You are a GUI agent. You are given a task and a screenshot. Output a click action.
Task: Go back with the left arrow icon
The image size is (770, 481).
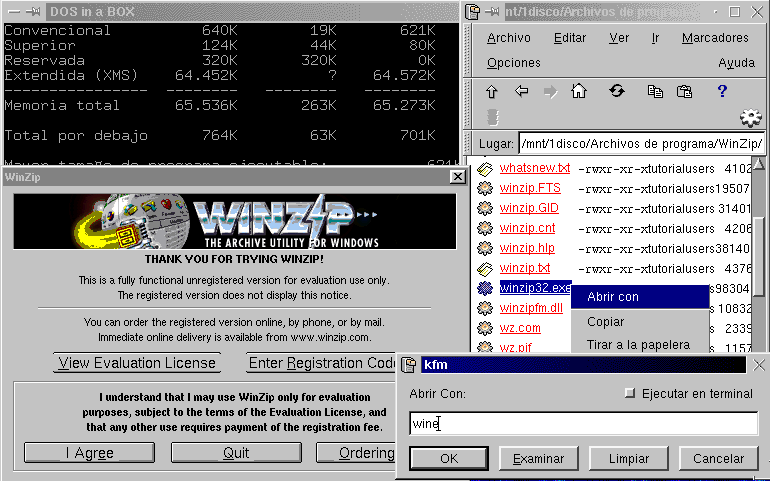pyautogui.click(x=521, y=91)
